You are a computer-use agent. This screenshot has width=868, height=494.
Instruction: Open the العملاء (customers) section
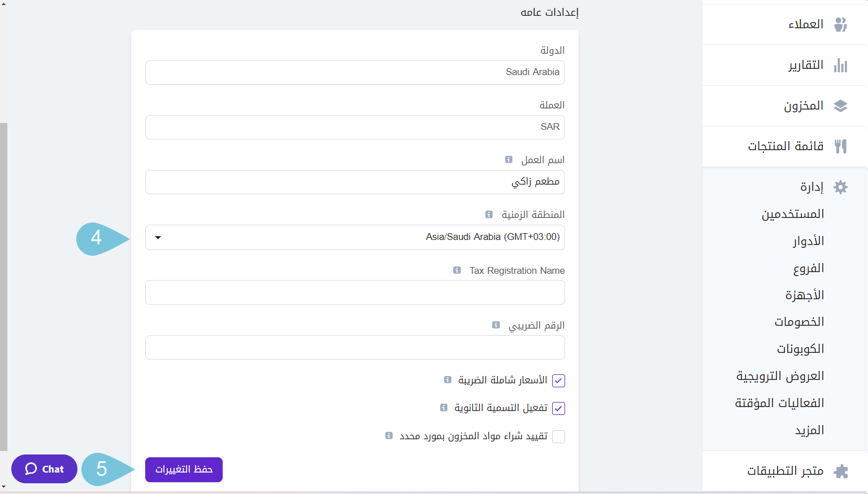(841, 24)
